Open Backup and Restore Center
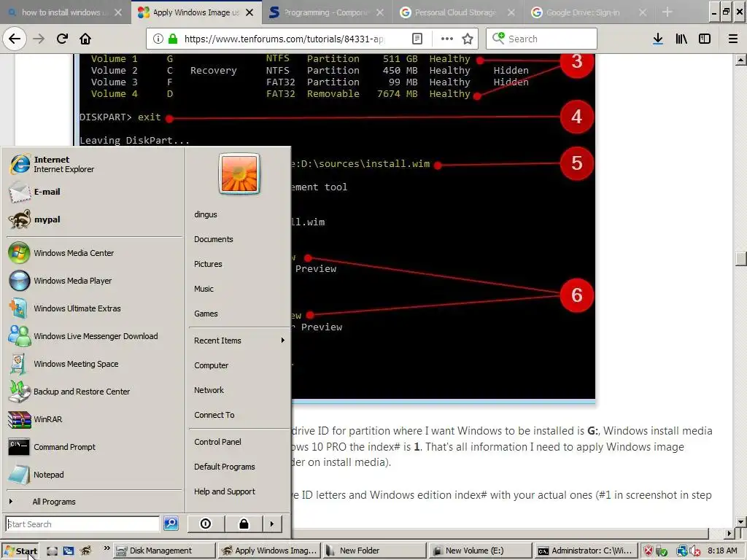Screen dimensions: 747x560 coord(94,392)
